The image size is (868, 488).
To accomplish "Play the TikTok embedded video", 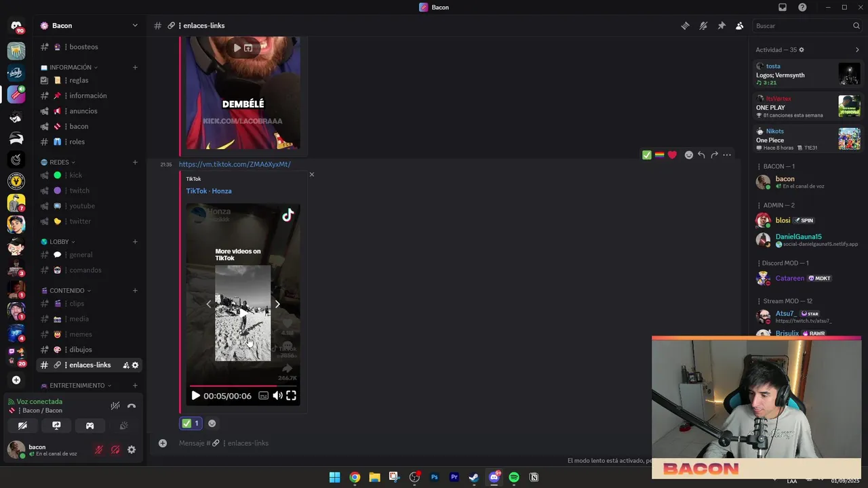I will click(195, 396).
